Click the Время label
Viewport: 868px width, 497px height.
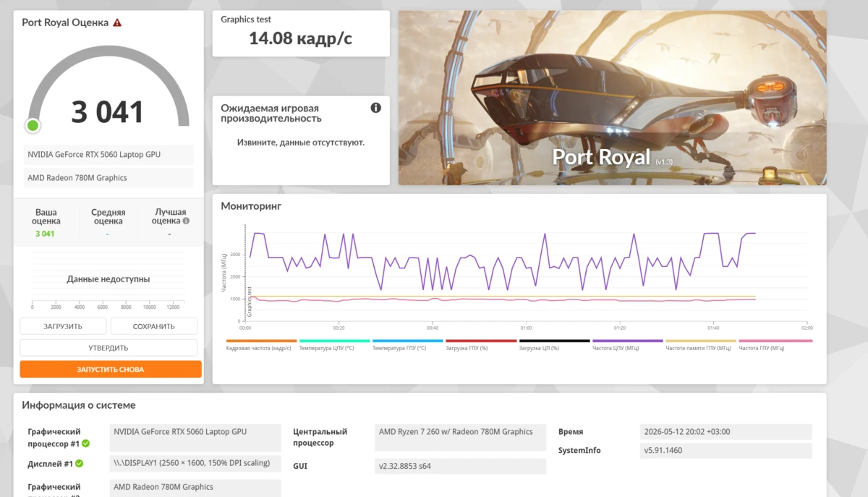coord(571,432)
